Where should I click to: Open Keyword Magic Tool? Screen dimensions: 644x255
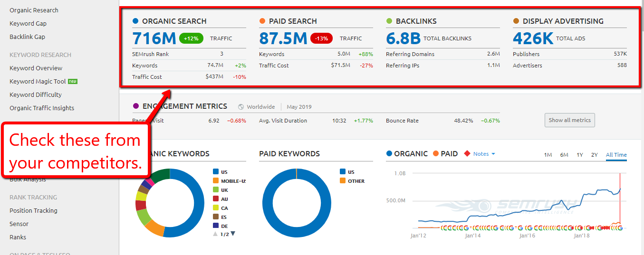(38, 81)
